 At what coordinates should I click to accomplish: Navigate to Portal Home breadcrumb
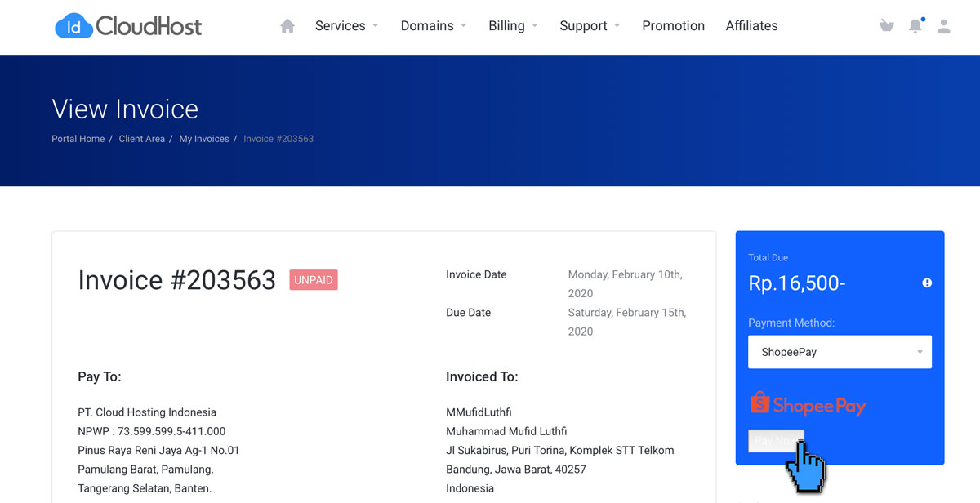tap(78, 139)
